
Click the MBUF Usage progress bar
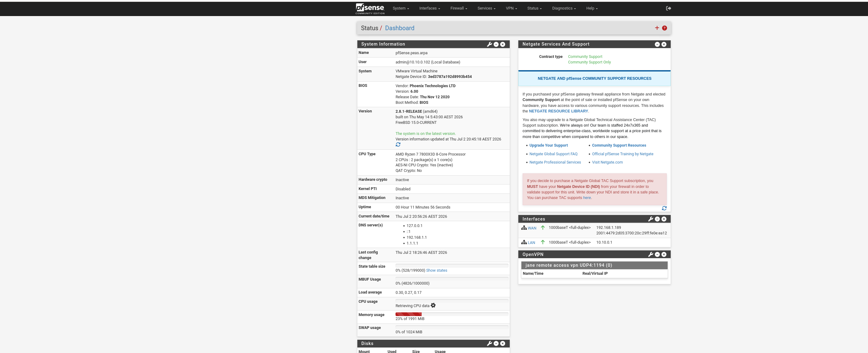(x=452, y=279)
